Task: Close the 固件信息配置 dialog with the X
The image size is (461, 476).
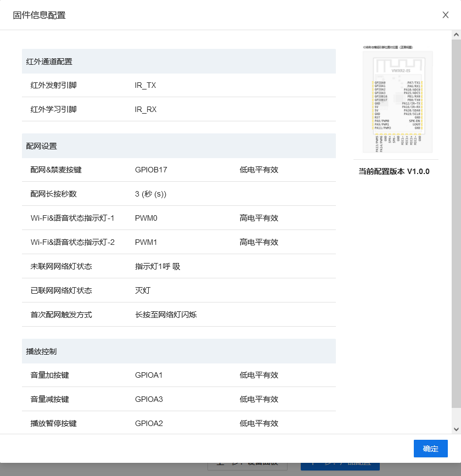Action: click(x=446, y=15)
